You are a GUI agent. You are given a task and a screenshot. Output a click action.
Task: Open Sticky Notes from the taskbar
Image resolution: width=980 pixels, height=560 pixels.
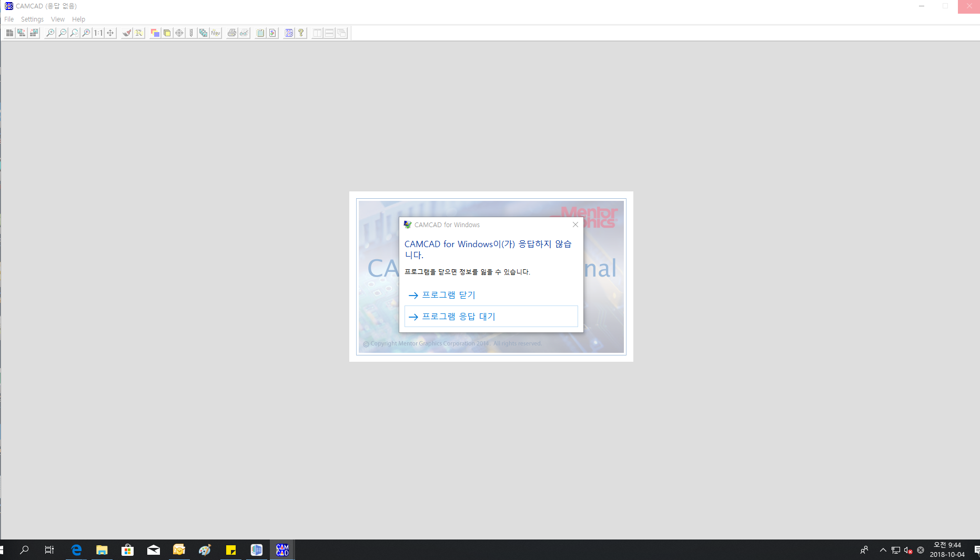pyautogui.click(x=231, y=550)
